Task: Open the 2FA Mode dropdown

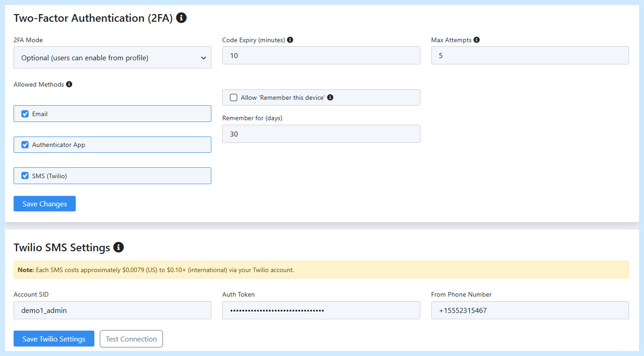Action: coord(112,58)
